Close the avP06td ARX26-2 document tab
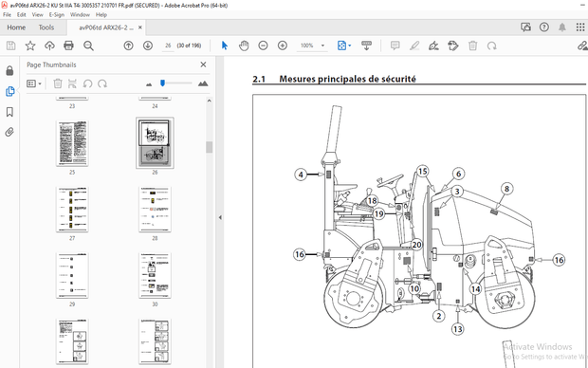The height and width of the screenshot is (368, 588). click(139, 28)
